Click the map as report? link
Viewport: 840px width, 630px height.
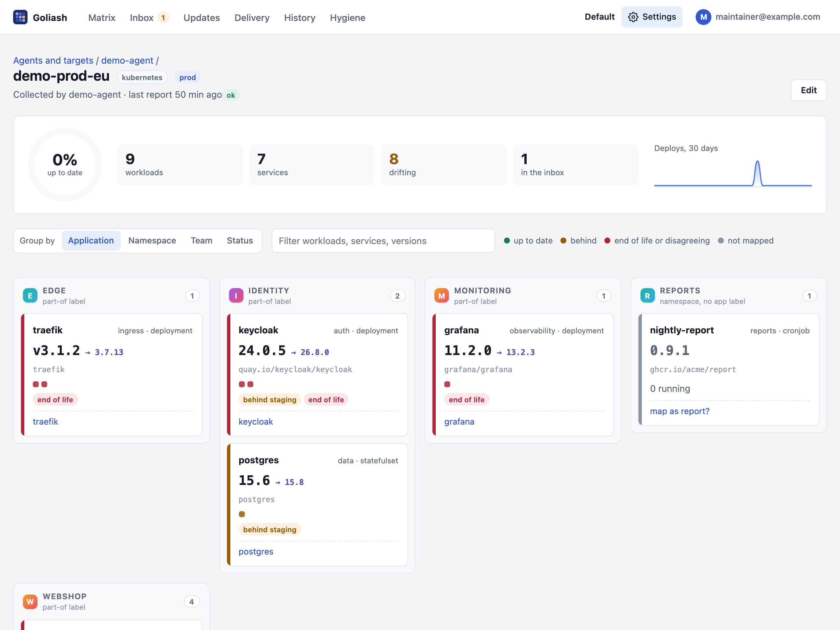click(679, 411)
